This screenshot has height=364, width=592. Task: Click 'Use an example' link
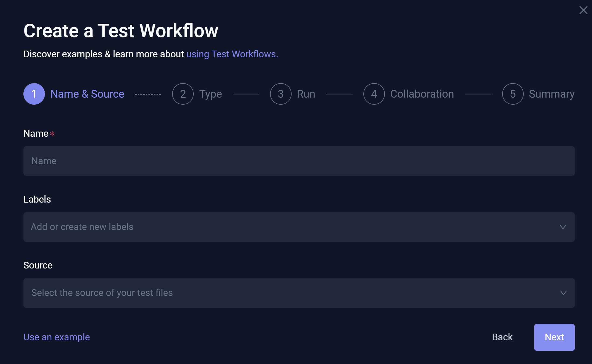click(x=56, y=337)
